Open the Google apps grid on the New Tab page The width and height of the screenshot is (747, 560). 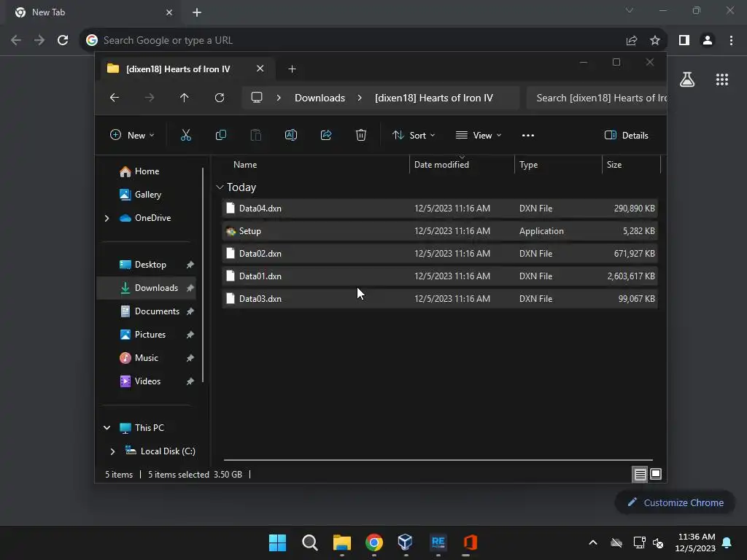pos(722,79)
